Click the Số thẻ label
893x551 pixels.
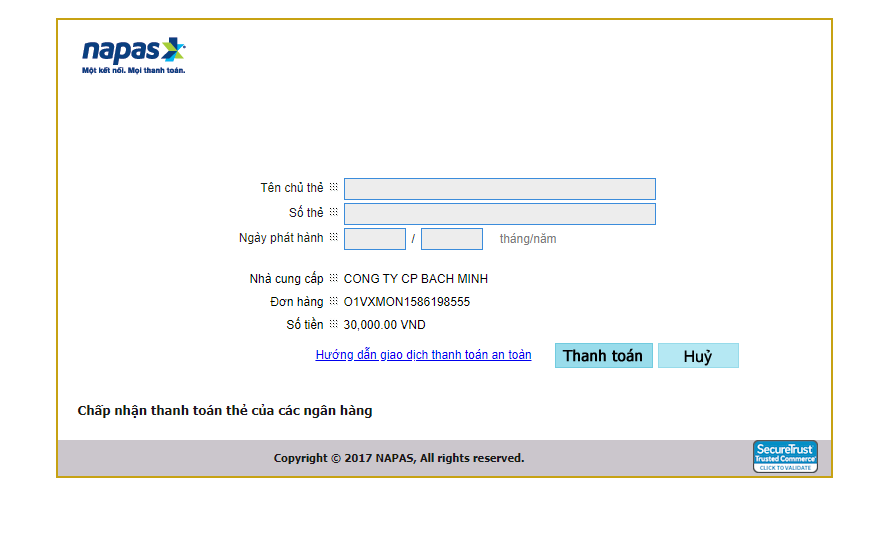pos(306,213)
